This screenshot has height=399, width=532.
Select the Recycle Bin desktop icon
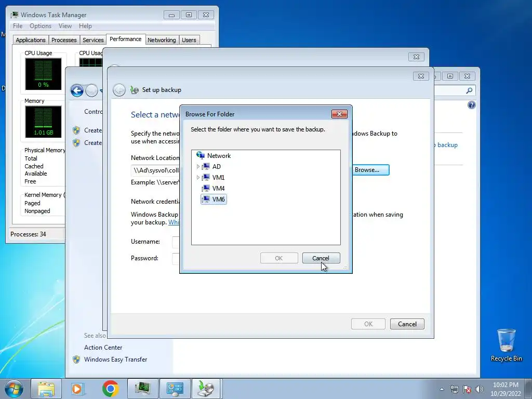click(506, 345)
